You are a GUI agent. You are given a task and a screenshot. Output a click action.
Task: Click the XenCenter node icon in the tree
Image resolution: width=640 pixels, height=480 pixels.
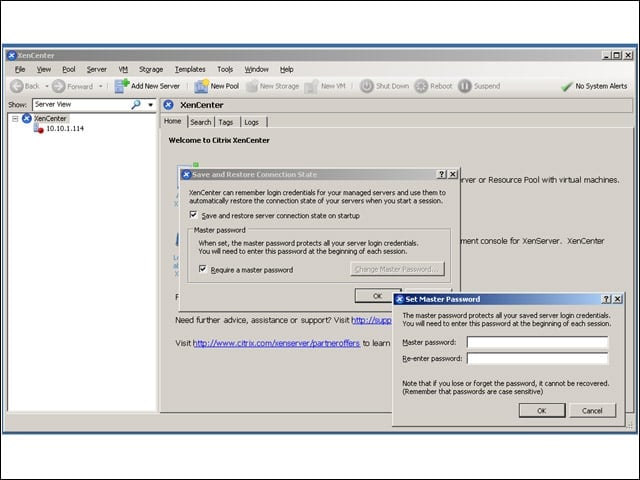click(x=27, y=118)
